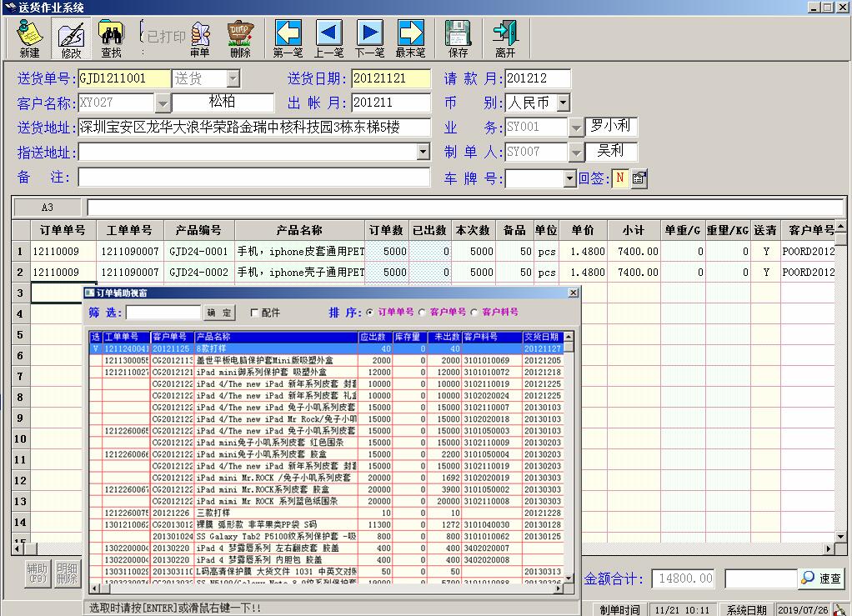This screenshot has width=852, height=616.
Task: Click popup vertical scrollbar up arrow
Action: (569, 337)
